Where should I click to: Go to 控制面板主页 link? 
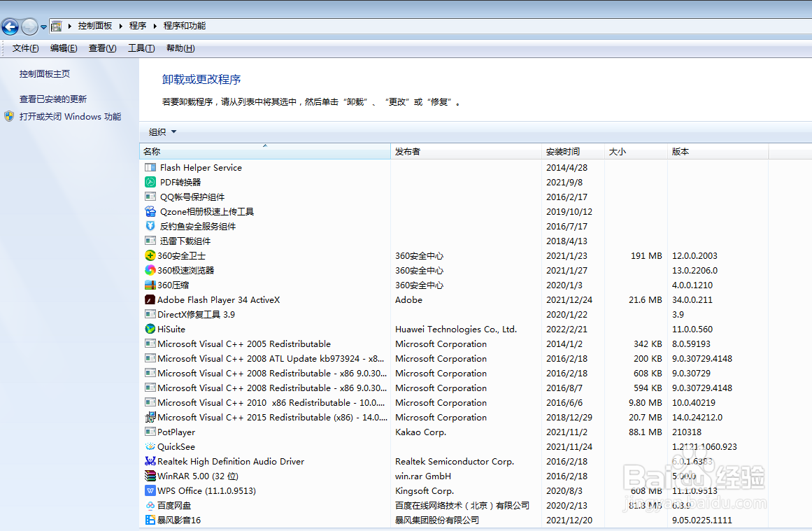click(45, 74)
